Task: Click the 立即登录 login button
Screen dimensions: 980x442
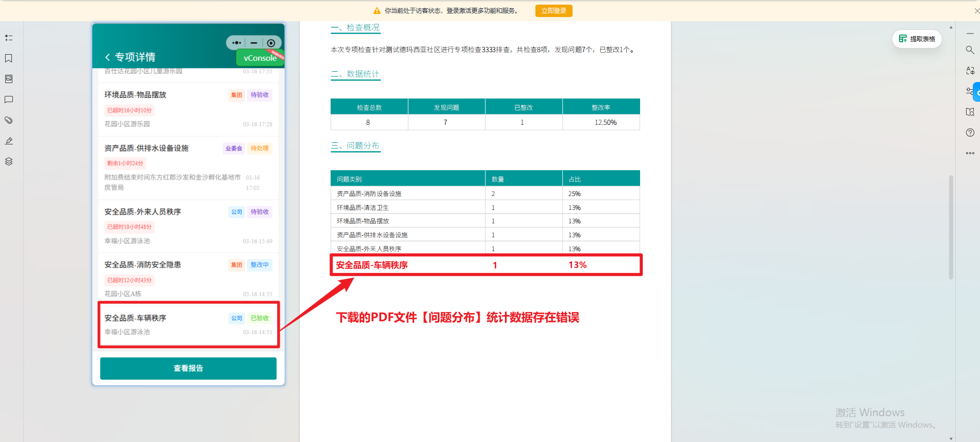Action: [553, 10]
